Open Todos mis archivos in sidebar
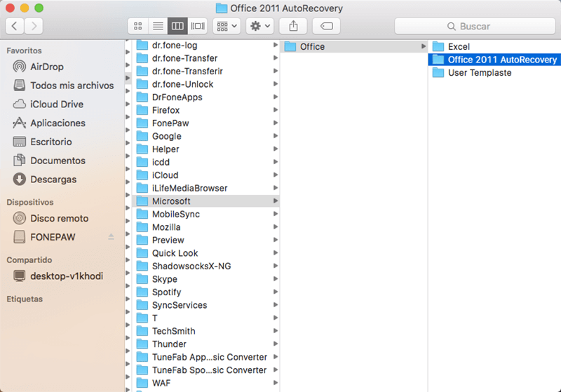This screenshot has height=392, width=561. point(62,86)
